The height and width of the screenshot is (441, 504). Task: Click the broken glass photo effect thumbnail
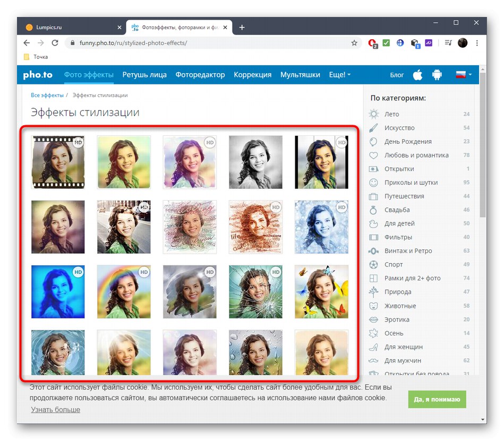(255, 292)
